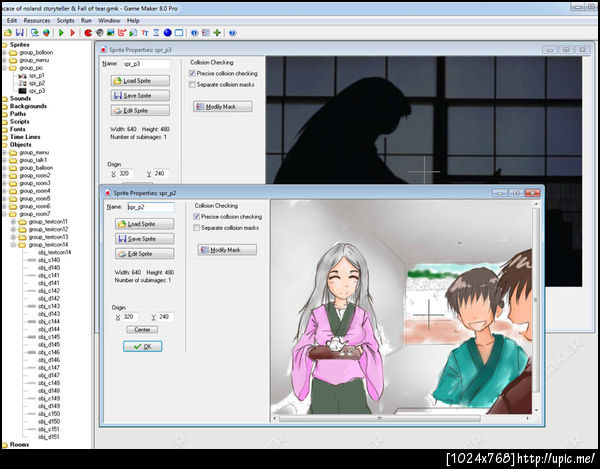The width and height of the screenshot is (600, 469).
Task: Select obj_textcon14 in the resource tree
Action: point(54,252)
